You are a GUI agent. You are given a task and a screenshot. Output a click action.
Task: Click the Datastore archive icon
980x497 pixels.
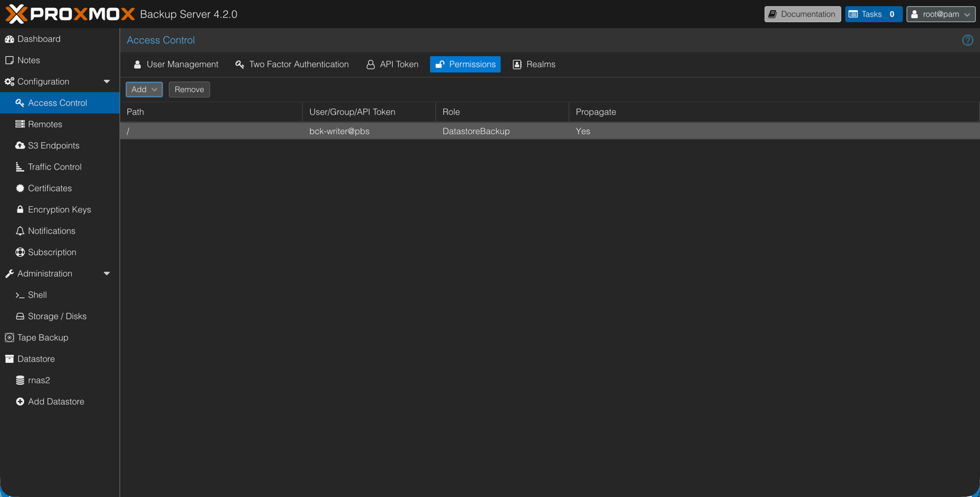click(x=9, y=359)
